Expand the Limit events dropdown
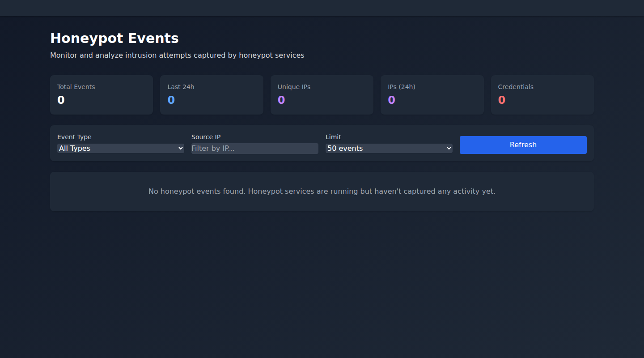The width and height of the screenshot is (644, 358). pyautogui.click(x=388, y=149)
